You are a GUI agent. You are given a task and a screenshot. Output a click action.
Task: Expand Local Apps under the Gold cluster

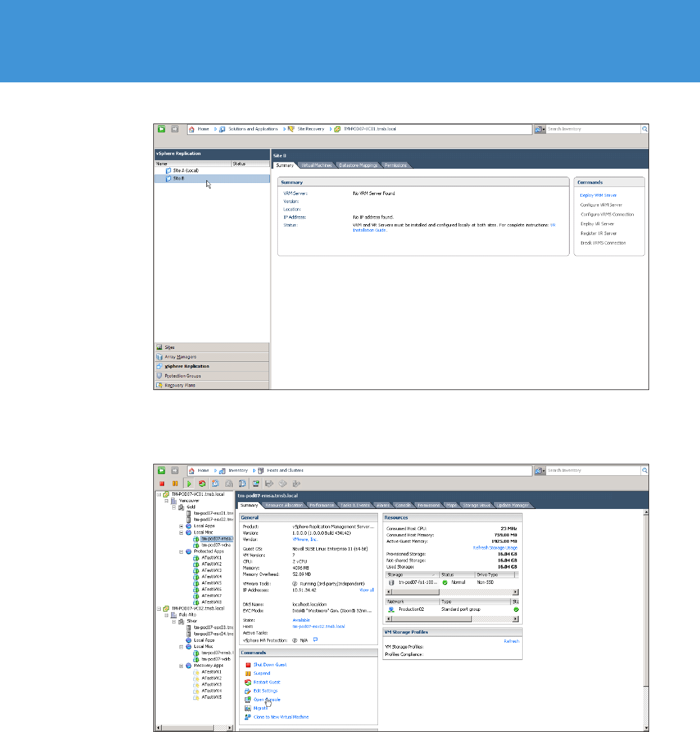(x=182, y=526)
